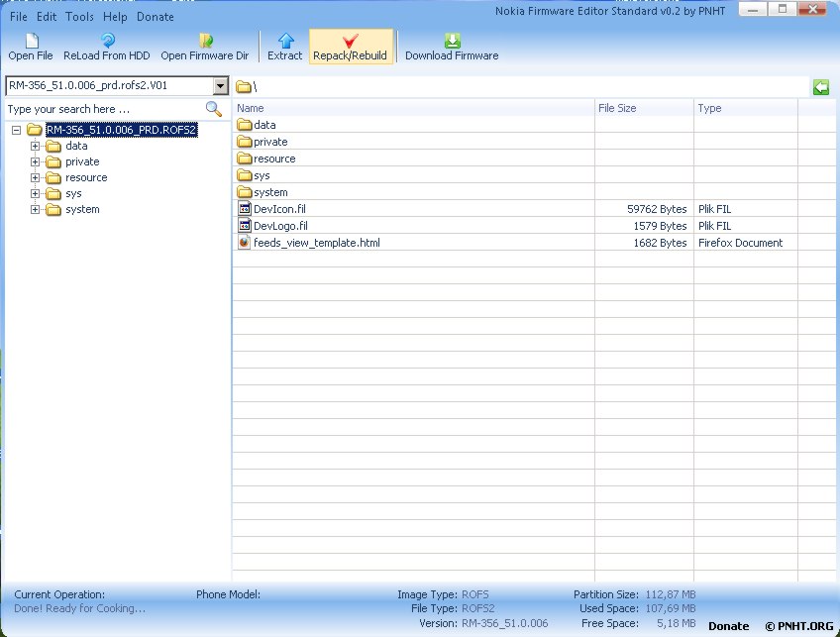Click private folder icon in file list

click(245, 142)
